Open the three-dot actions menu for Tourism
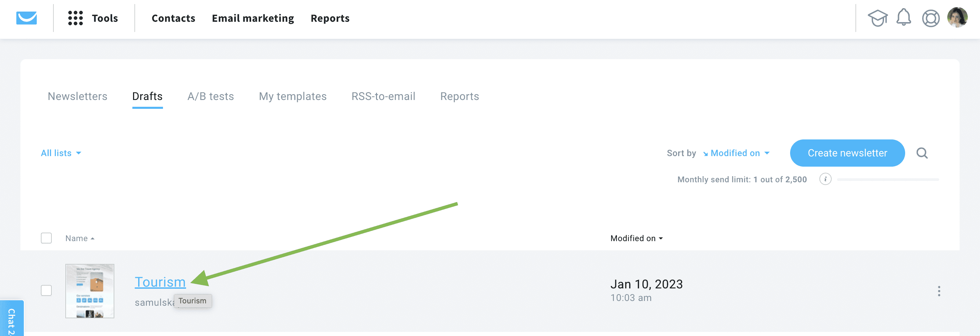The image size is (980, 336). pyautogui.click(x=938, y=291)
